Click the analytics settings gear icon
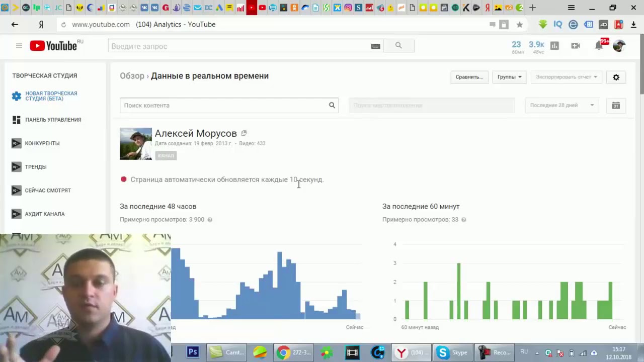 click(x=616, y=77)
